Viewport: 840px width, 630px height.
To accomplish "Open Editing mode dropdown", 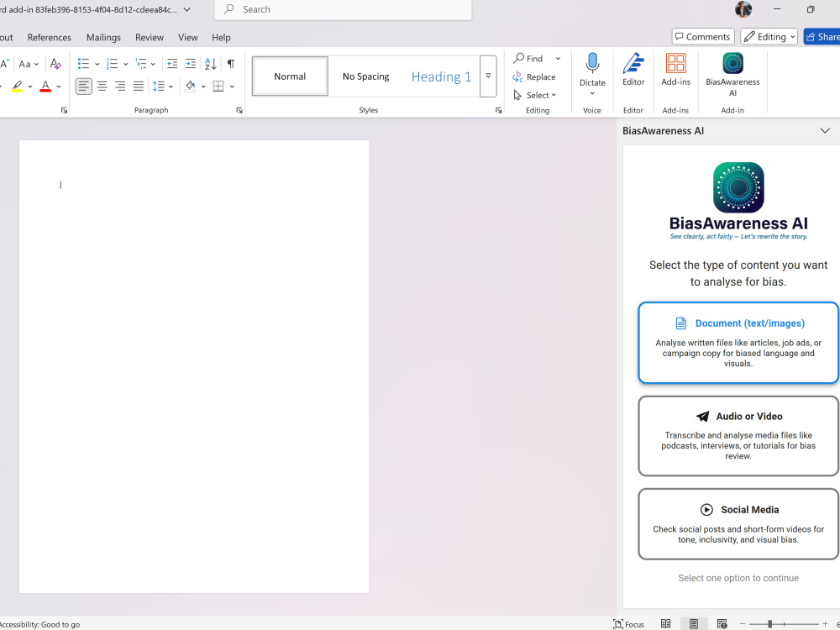I will [769, 36].
